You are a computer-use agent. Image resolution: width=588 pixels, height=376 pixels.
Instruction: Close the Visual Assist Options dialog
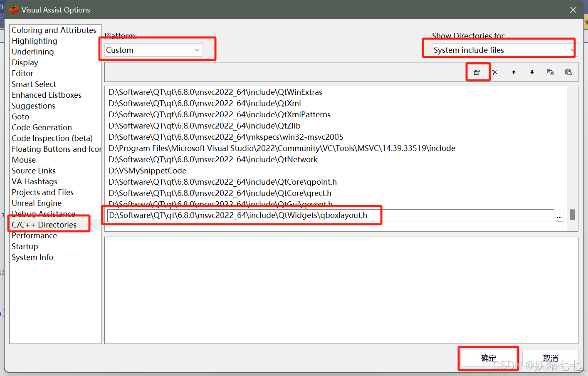tap(573, 10)
